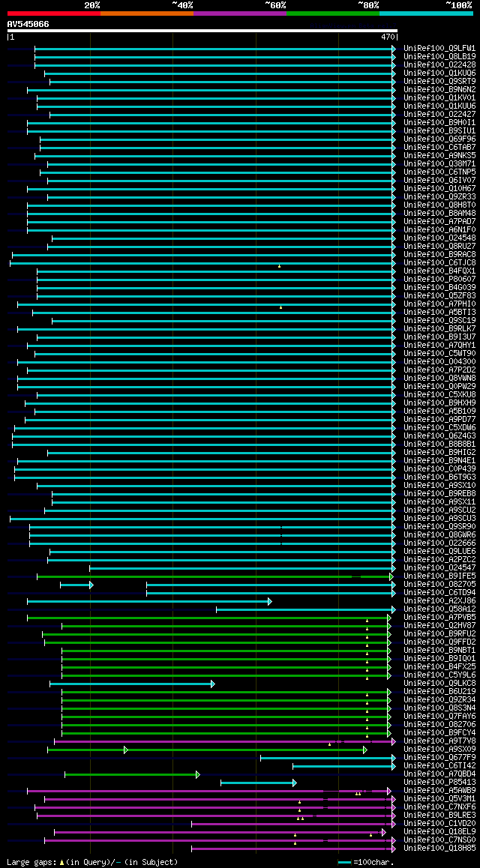Screen dimensions: 480x868
Task: Click the white query sequence ruler bar
Action: (202, 31)
